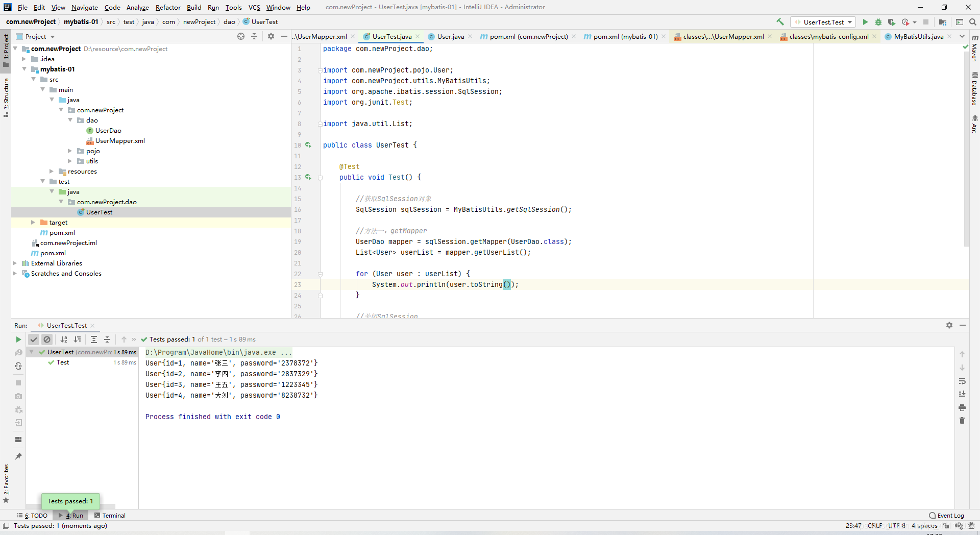Image resolution: width=980 pixels, height=535 pixels.
Task: Restore layout in Run panel
Action: (18, 440)
